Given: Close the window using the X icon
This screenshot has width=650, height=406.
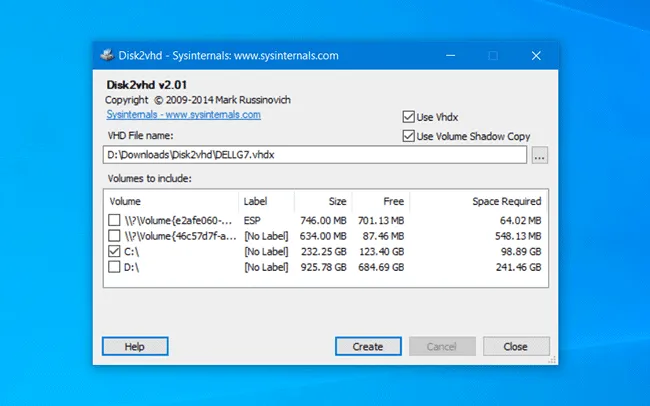Looking at the screenshot, I should 536,56.
